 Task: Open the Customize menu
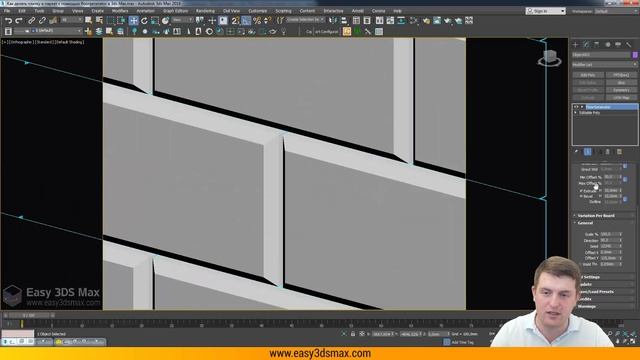(x=258, y=11)
